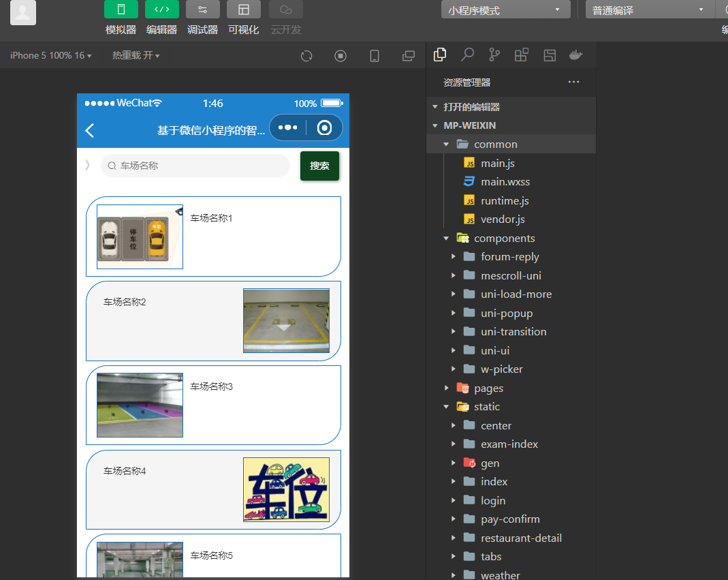Viewport: 728px width, 580px height.
Task: Open the 车场名称3 parking lot thumbnail
Action: click(x=140, y=406)
